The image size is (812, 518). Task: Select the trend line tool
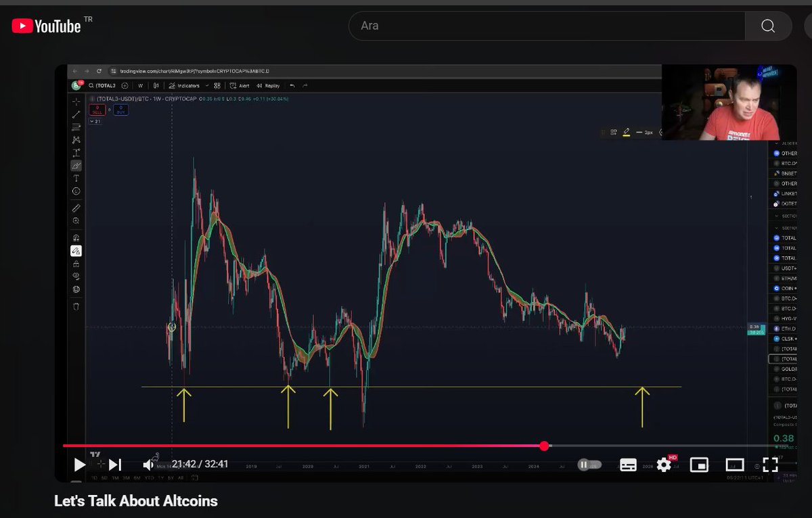76,115
